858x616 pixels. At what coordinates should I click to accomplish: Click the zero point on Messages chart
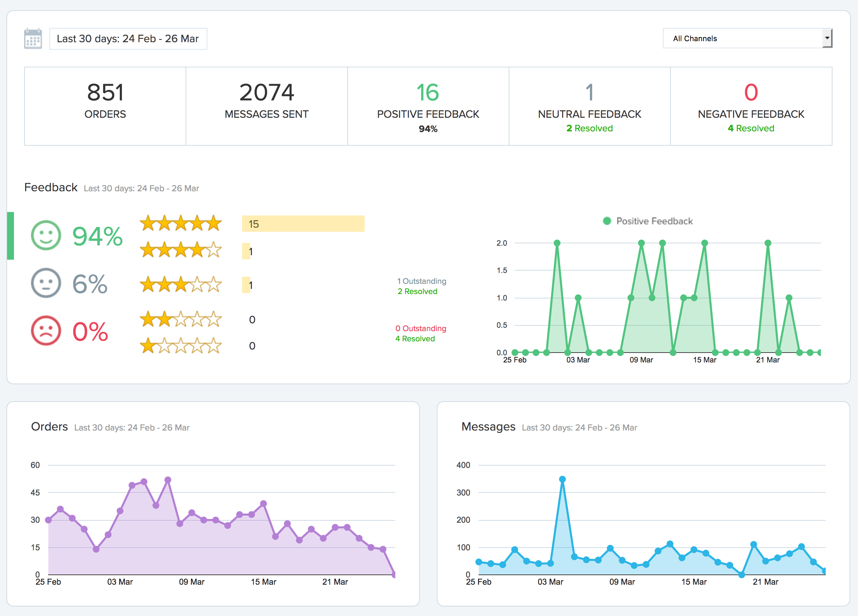742,575
